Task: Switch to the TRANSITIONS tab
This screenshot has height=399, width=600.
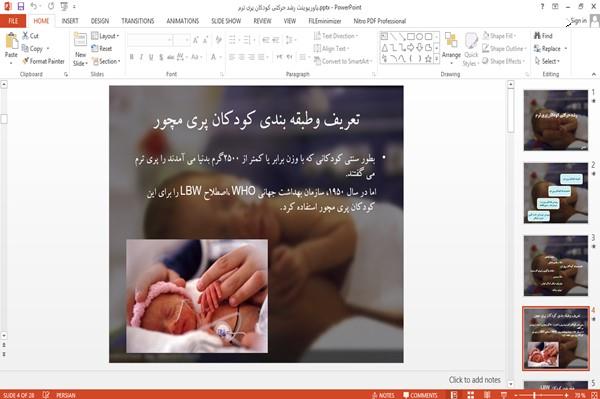Action: pyautogui.click(x=138, y=21)
